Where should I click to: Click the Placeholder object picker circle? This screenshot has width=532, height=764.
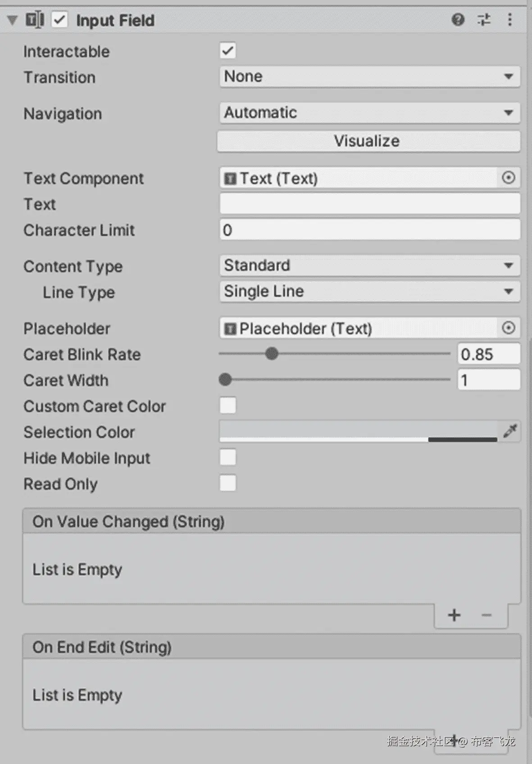[x=509, y=328]
